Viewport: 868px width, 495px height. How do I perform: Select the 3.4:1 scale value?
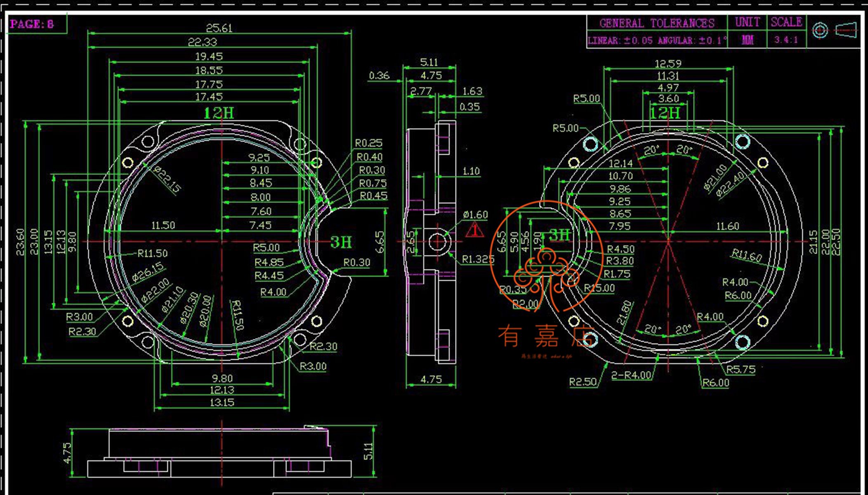click(786, 40)
